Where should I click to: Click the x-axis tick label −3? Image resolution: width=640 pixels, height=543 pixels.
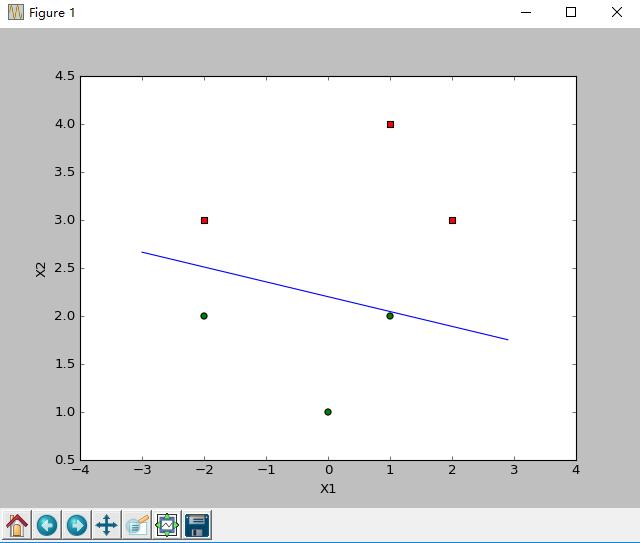coord(142,470)
